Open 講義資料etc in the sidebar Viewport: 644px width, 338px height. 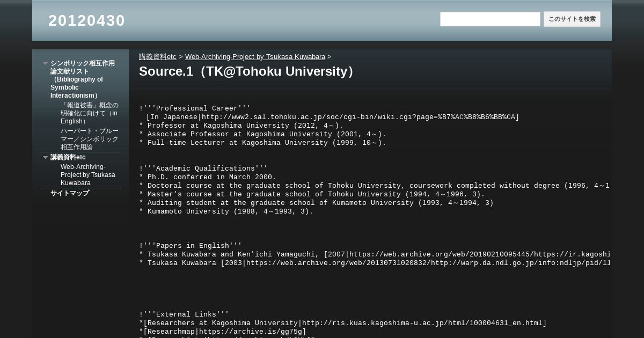pyautogui.click(x=68, y=157)
